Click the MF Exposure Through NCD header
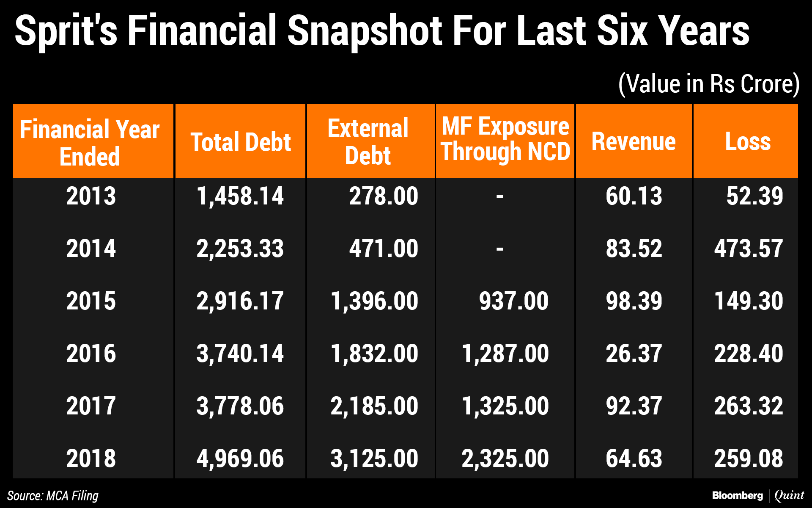 point(505,140)
